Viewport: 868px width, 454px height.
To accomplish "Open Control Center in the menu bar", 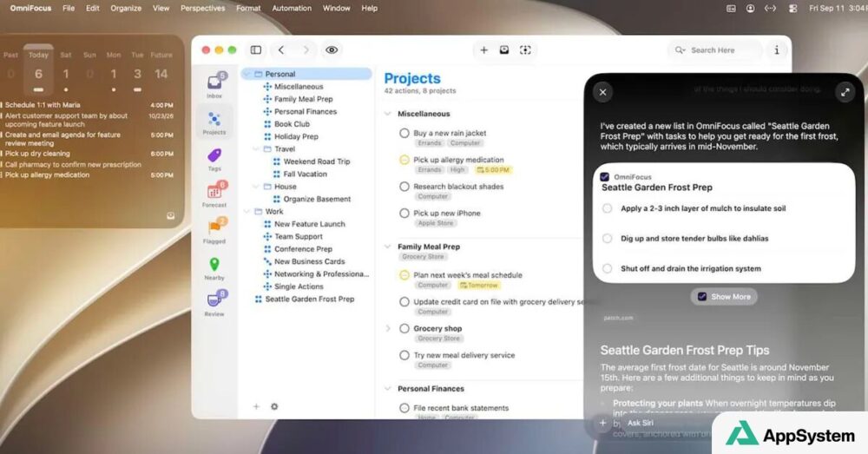I will 792,9.
